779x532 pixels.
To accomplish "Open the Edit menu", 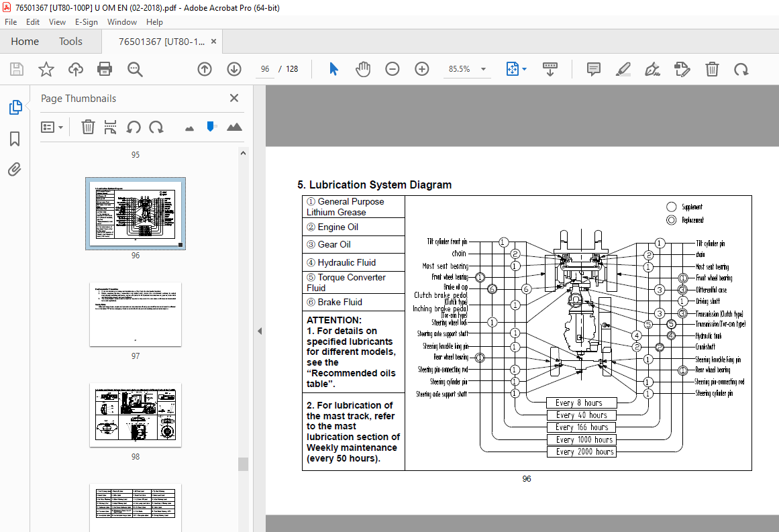I will pos(33,22).
